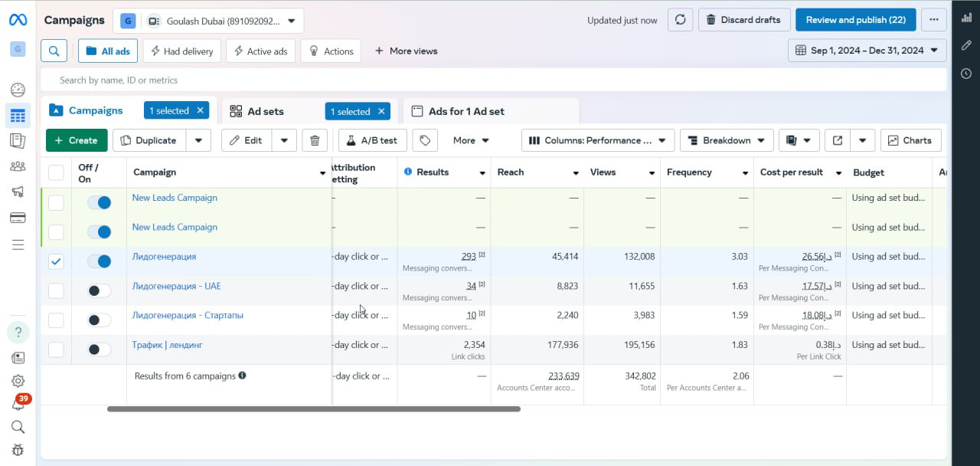
Task: Click the trash delete icon in toolbar
Action: [x=315, y=140]
